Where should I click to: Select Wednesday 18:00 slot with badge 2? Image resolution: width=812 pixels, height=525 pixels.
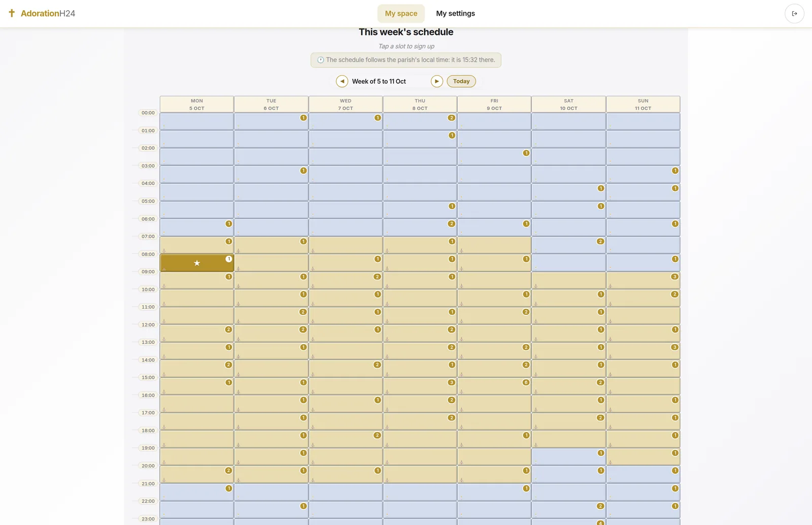point(346,439)
